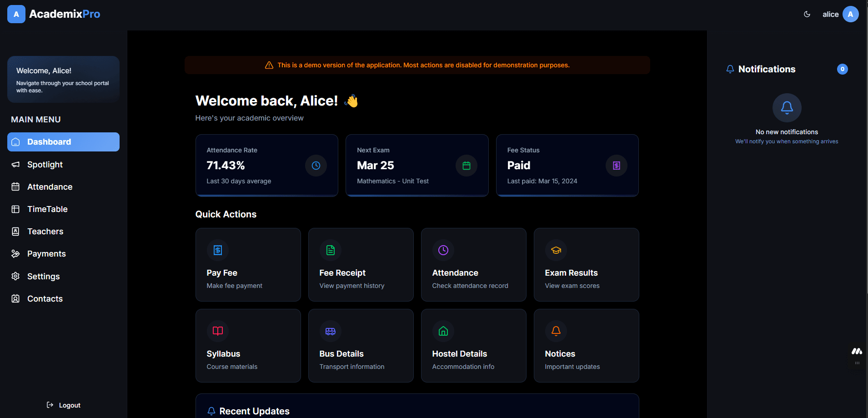Image resolution: width=868 pixels, height=418 pixels.
Task: Open Exam Results via the graduation cap icon
Action: (556, 250)
